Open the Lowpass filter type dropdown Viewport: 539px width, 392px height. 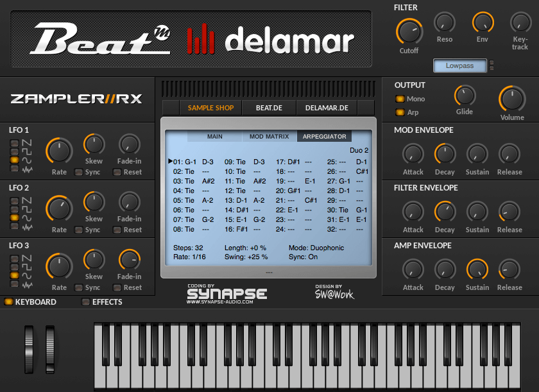coord(460,65)
